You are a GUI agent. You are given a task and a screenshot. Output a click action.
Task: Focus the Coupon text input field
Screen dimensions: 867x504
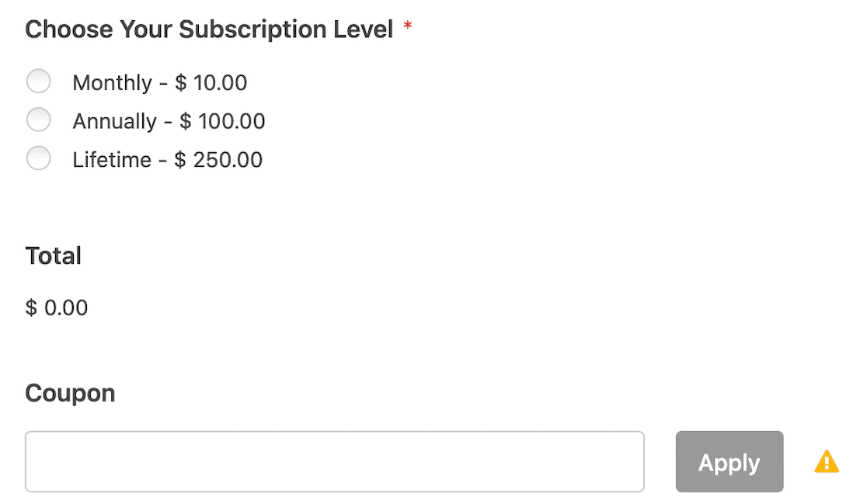coord(335,461)
